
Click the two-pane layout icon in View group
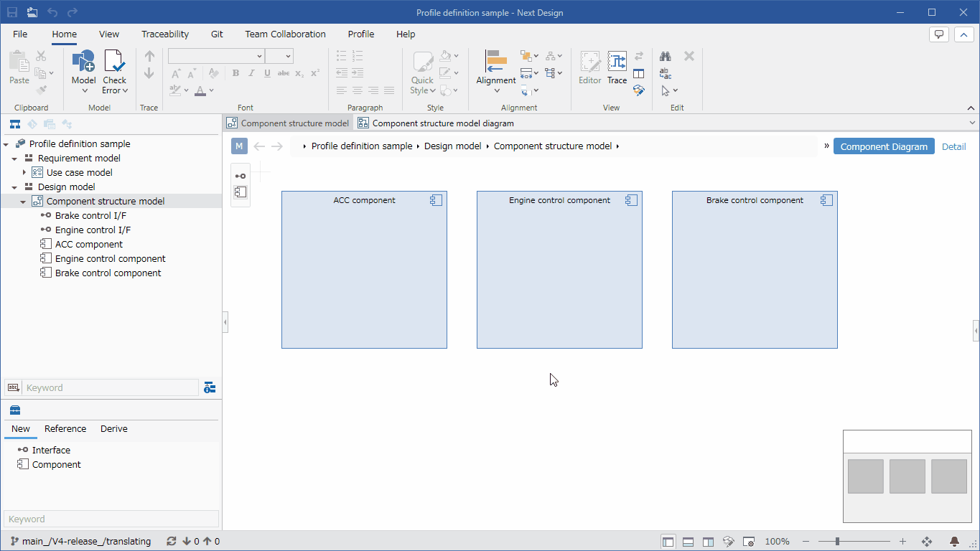point(639,73)
